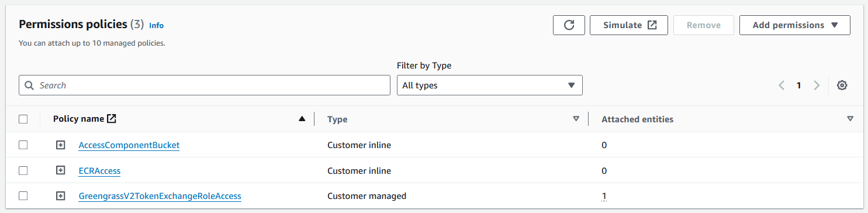Click the Policy name column header

click(x=78, y=119)
